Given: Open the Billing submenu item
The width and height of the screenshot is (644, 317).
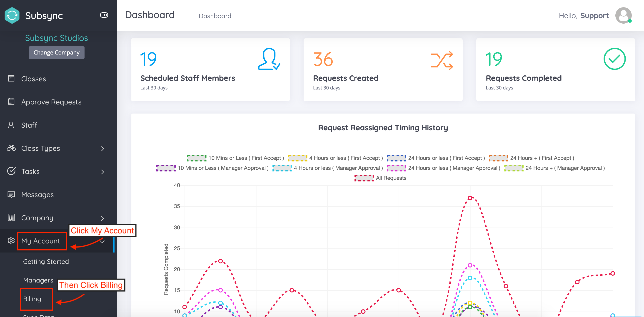Looking at the screenshot, I should click(32, 299).
